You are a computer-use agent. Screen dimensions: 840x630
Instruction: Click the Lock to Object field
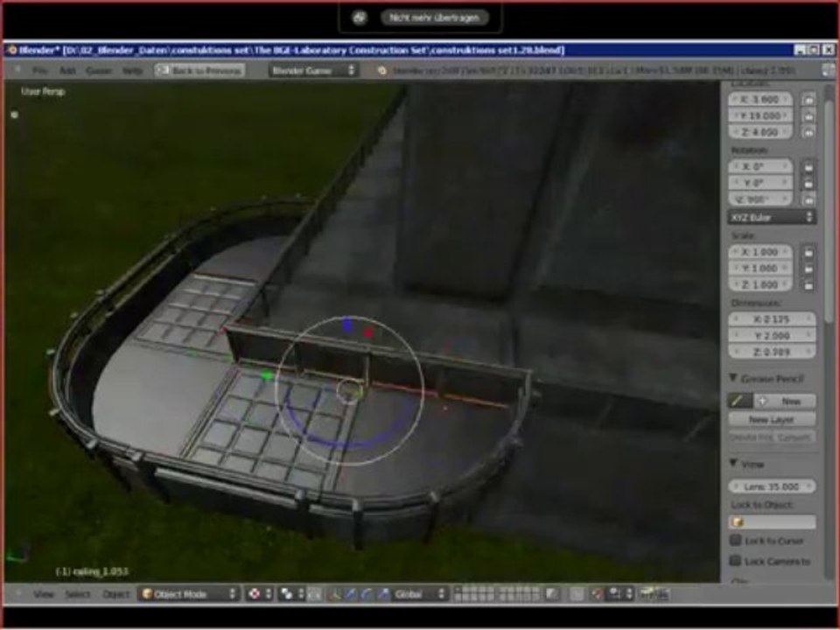point(772,521)
